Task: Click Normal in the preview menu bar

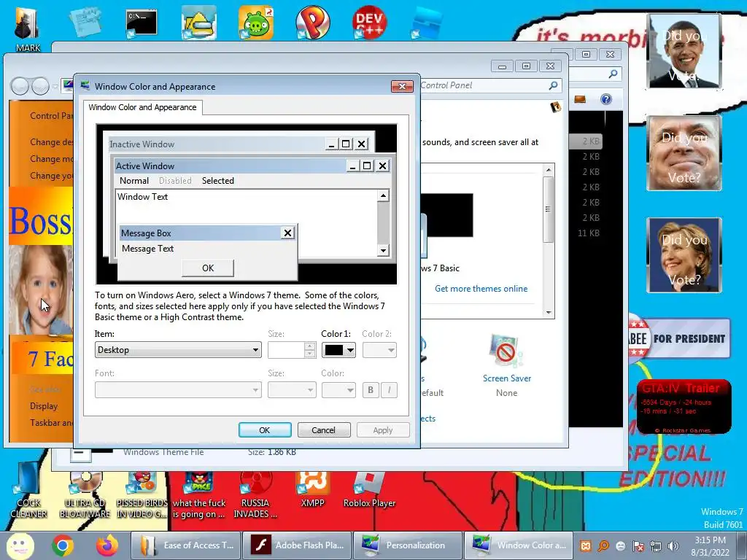Action: click(x=134, y=181)
